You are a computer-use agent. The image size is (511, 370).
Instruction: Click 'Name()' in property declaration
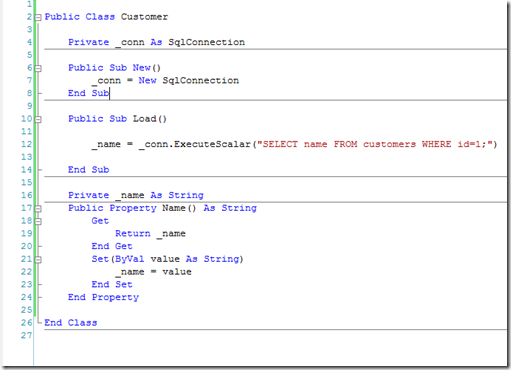(x=179, y=208)
